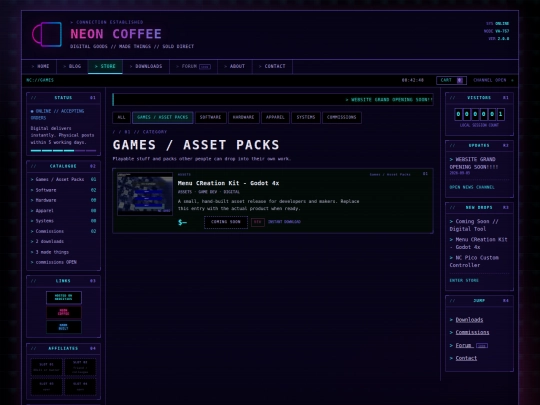Click the COMING SOON product button
Viewport: 540px width, 405px height.
[226, 222]
